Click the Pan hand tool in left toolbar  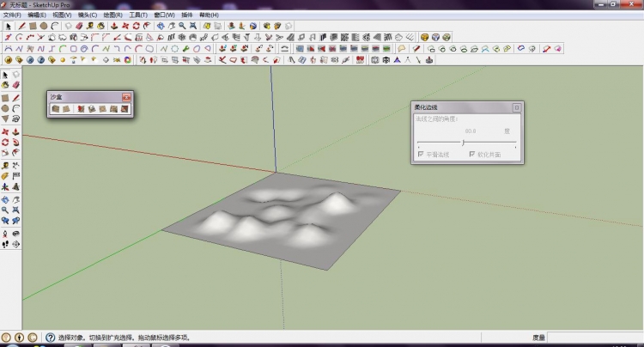[x=15, y=199]
